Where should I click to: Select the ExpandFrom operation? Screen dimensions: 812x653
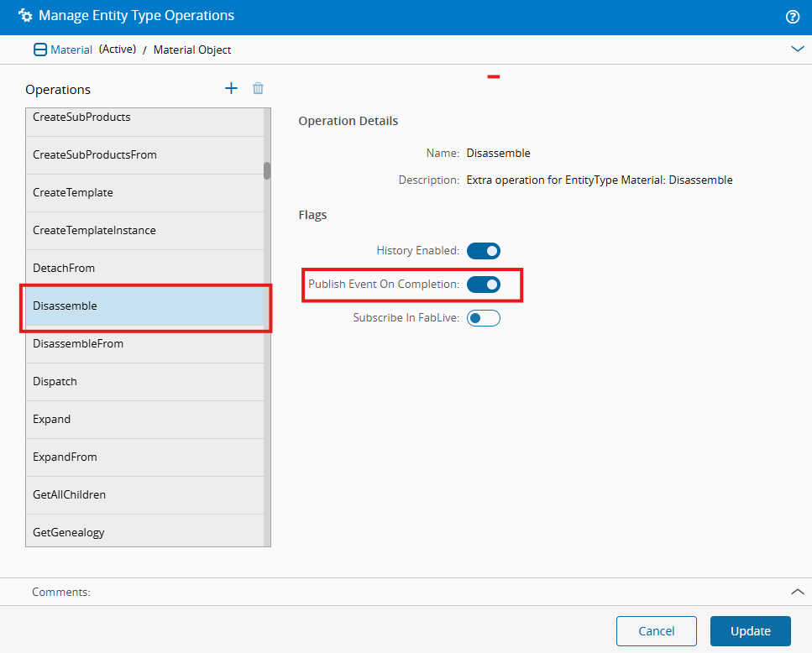pos(144,457)
